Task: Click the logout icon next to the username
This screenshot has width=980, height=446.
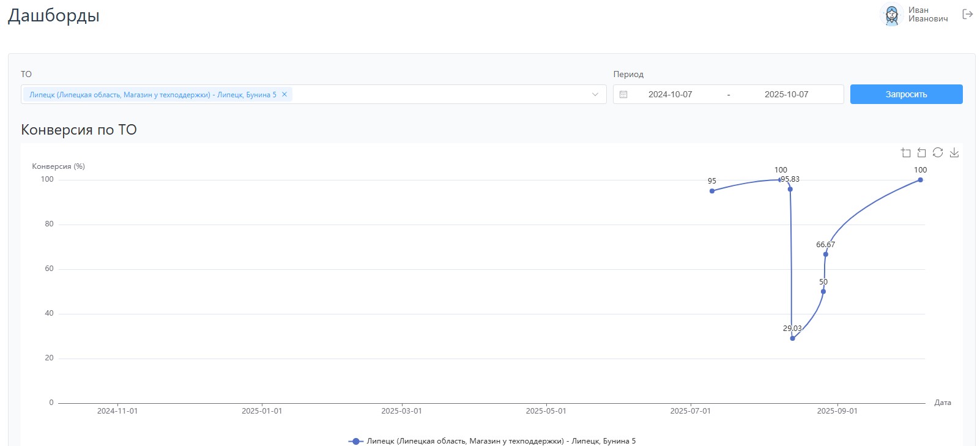Action: coord(967,14)
